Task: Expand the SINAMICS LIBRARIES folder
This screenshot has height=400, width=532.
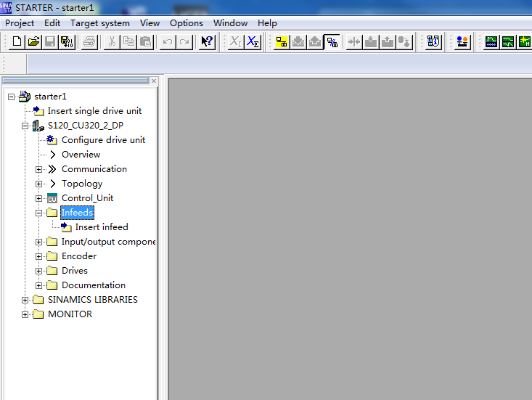Action: coord(25,301)
